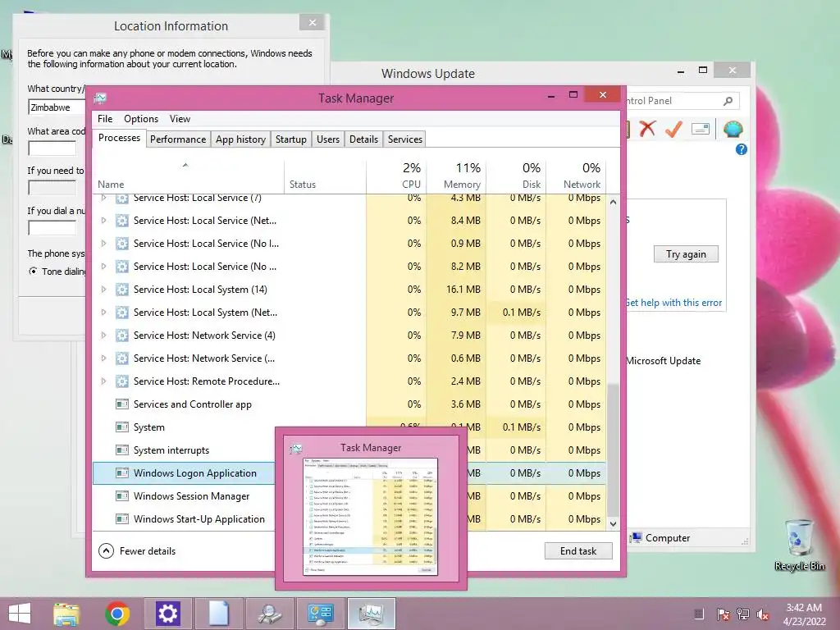The image size is (840, 630).
Task: Click the scroll down arrow in process list
Action: (614, 524)
